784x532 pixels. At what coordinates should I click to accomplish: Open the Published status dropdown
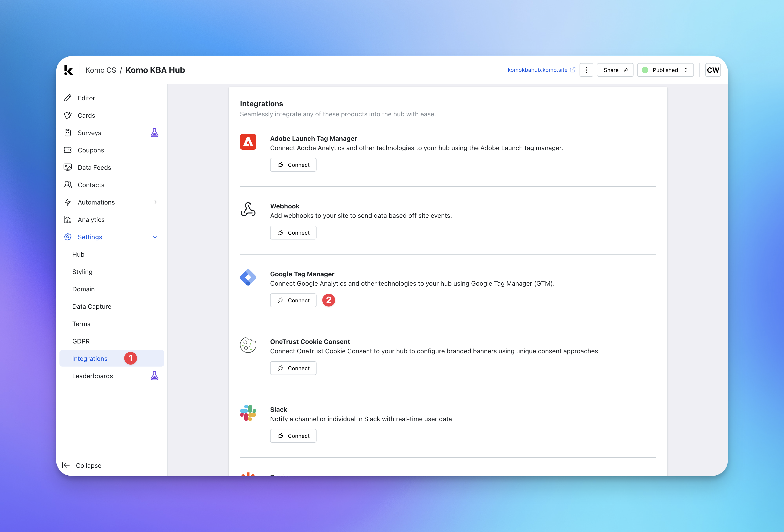pyautogui.click(x=665, y=70)
